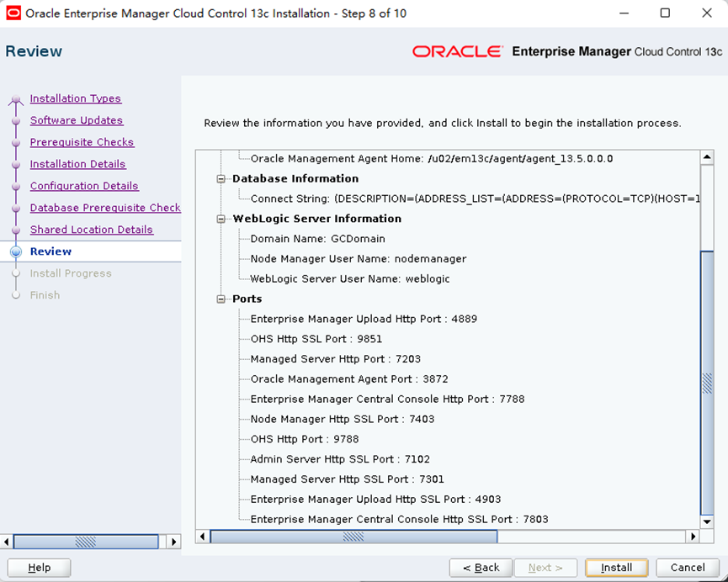728x582 pixels.
Task: Click the step list horizontal scrollbar thumb
Action: pos(86,542)
